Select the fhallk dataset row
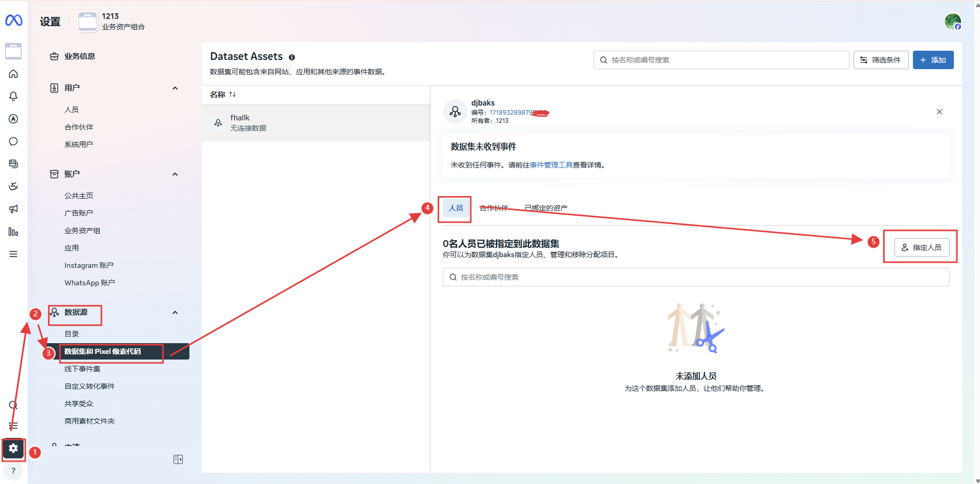This screenshot has height=484, width=980. [316, 123]
